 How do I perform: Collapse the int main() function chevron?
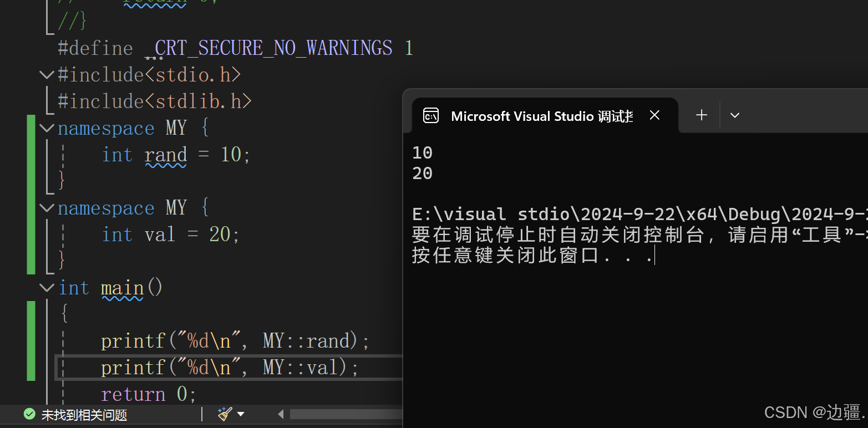point(47,288)
